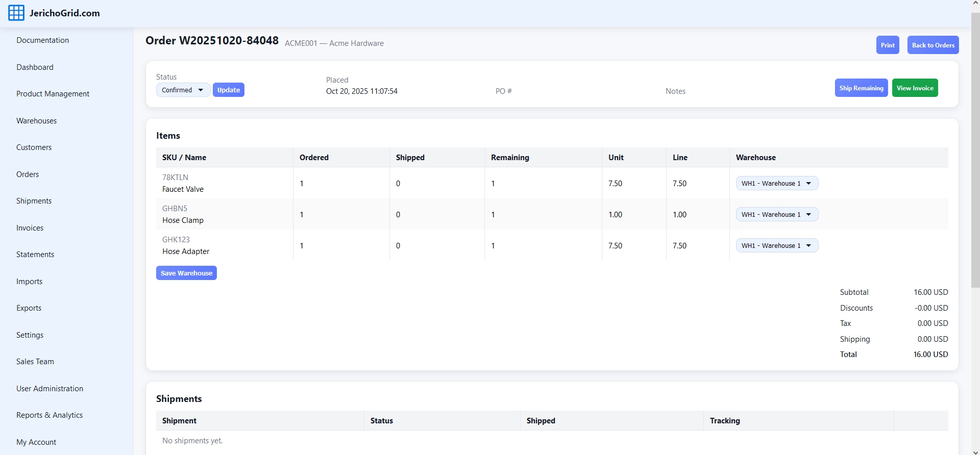Open User Administration section

[x=50, y=389]
